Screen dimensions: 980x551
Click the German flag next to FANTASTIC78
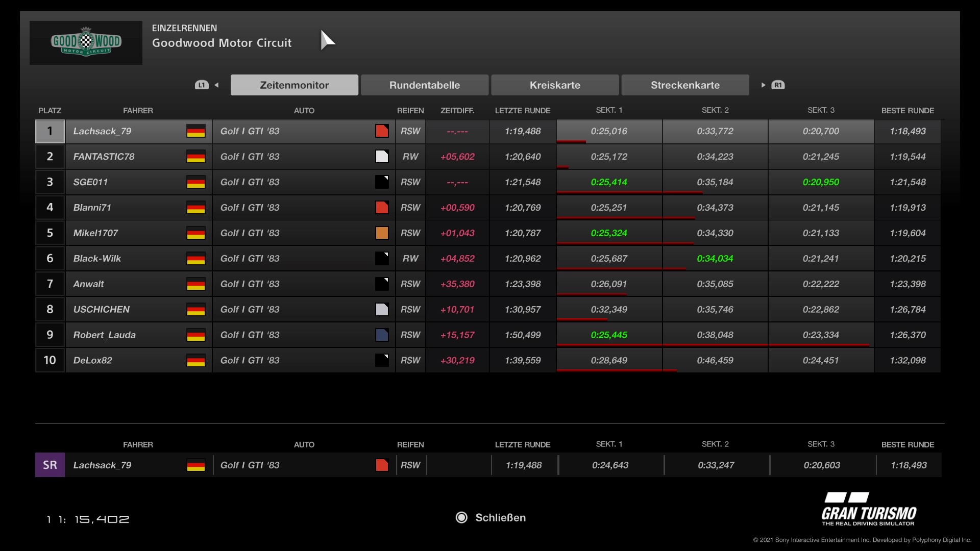click(x=195, y=157)
